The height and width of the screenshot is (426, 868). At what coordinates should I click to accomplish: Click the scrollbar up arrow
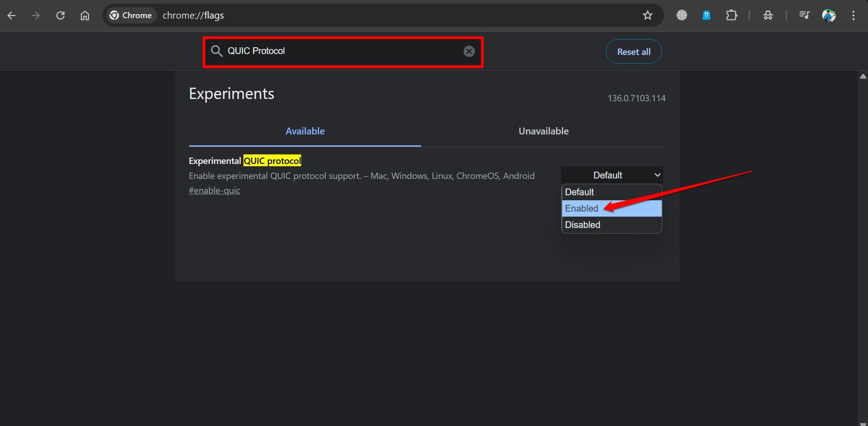coord(863,76)
